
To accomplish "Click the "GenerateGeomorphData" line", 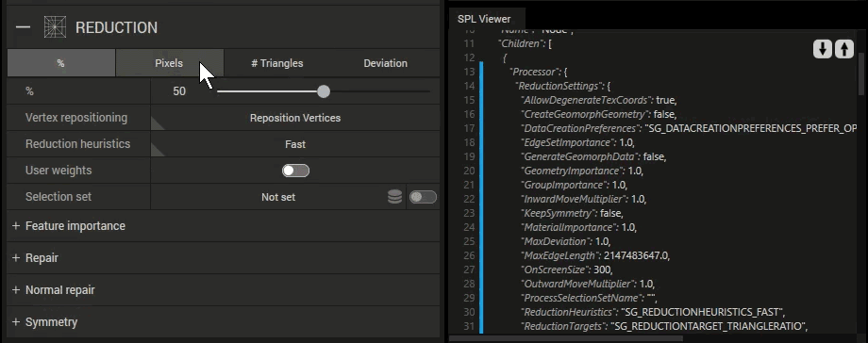I will click(593, 156).
